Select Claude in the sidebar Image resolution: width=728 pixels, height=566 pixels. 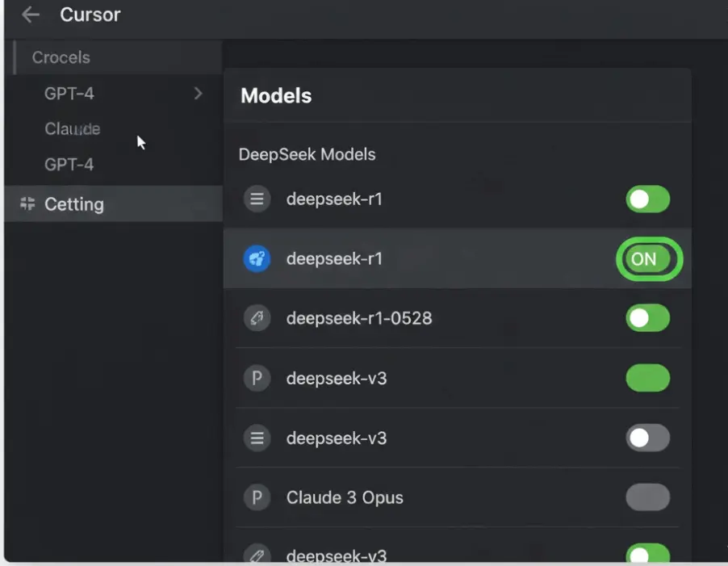tap(72, 128)
